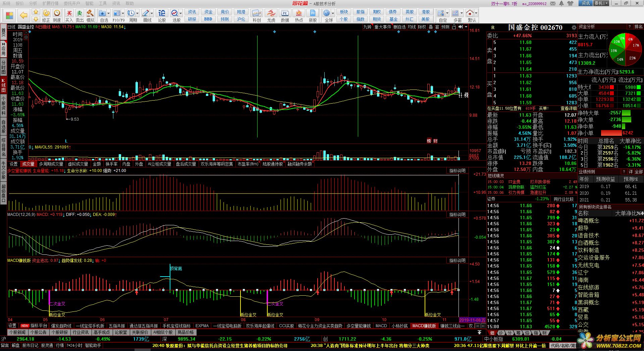
Task: Switch to the 融资融券余额 tab
Action: (300, 164)
